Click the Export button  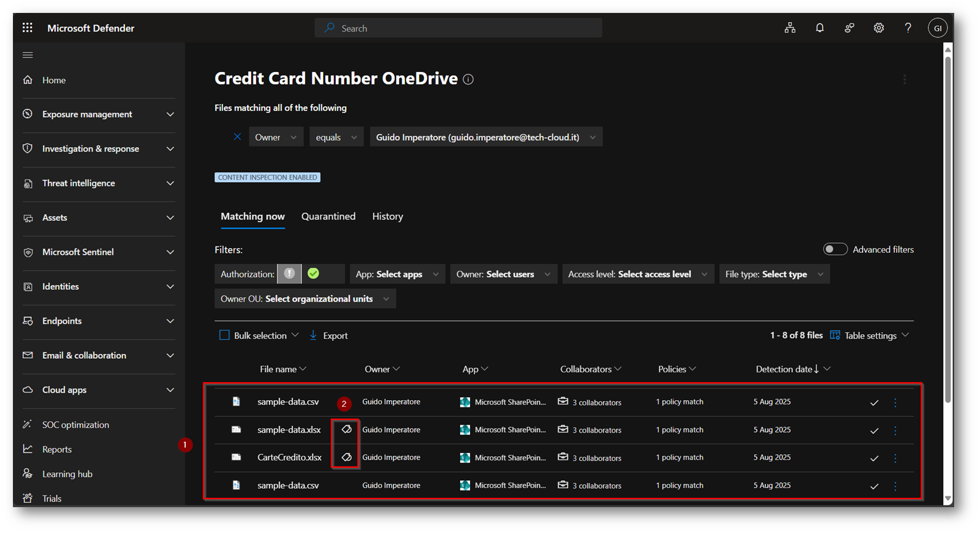click(329, 335)
